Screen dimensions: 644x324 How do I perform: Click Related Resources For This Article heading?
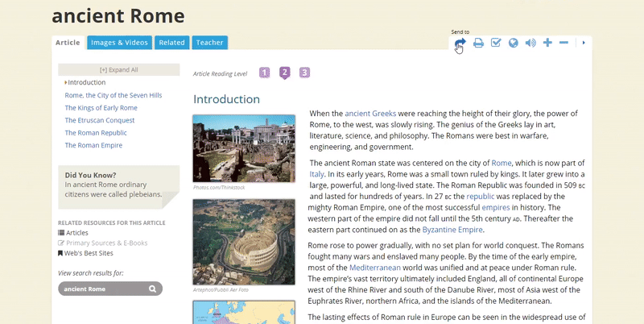click(111, 223)
